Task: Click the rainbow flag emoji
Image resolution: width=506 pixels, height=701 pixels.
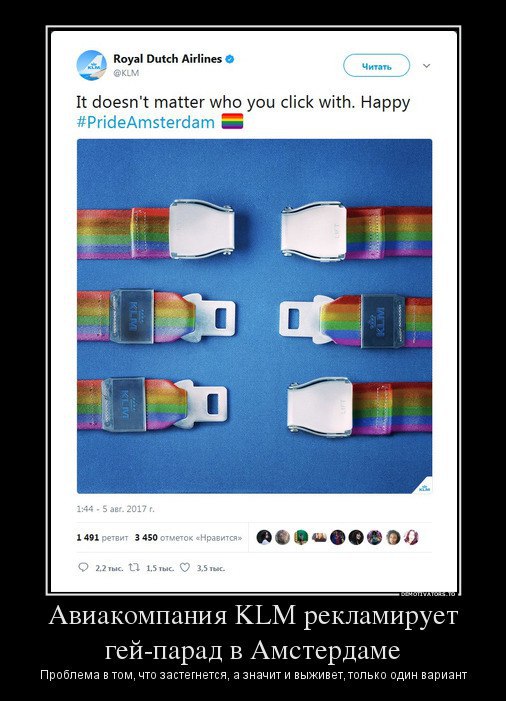Action: pyautogui.click(x=232, y=121)
